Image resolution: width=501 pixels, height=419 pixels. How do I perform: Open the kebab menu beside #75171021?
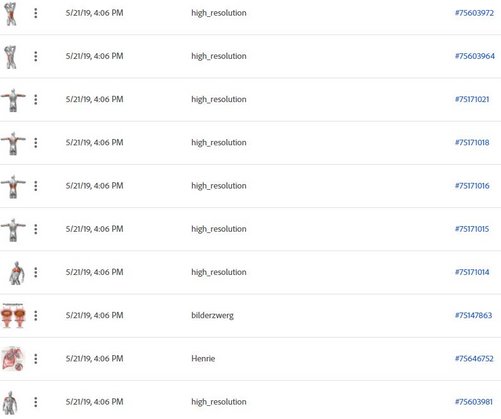coord(36,99)
